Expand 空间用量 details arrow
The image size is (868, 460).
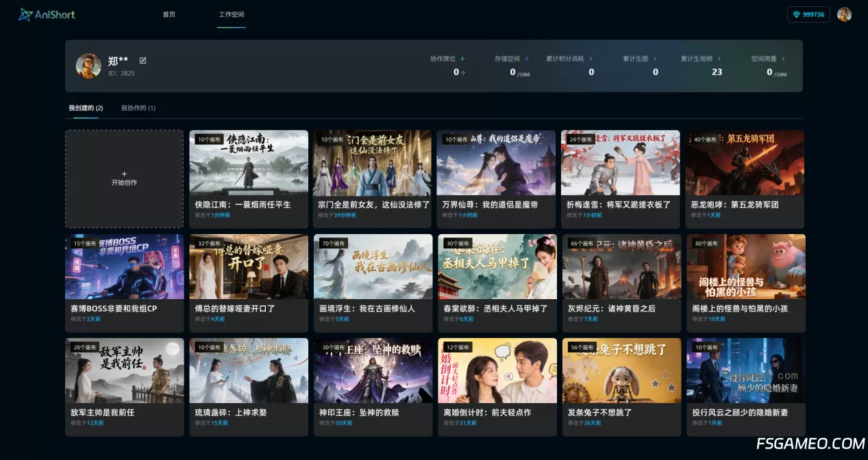point(783,59)
